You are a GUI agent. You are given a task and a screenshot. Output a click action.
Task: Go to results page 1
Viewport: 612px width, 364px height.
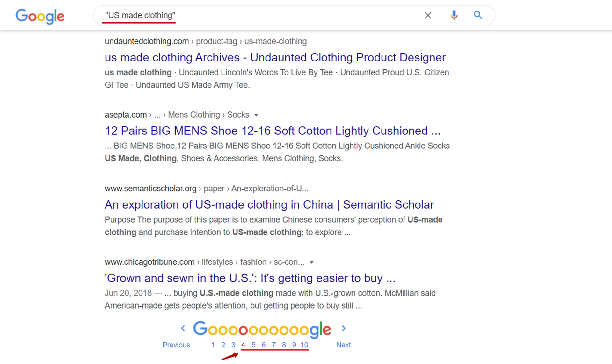point(213,345)
